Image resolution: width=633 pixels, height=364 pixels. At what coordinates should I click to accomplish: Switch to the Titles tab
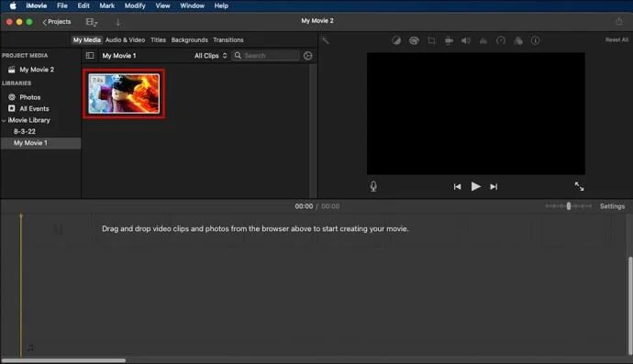coord(158,40)
